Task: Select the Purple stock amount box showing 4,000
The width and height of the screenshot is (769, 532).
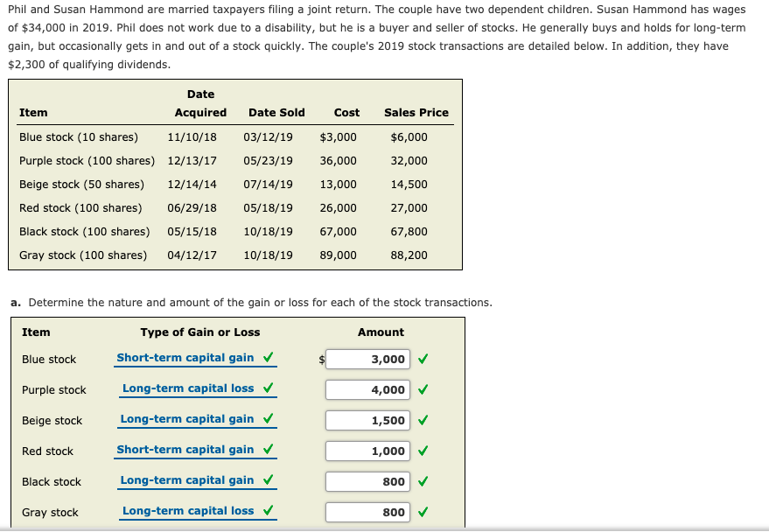Action: coord(367,389)
